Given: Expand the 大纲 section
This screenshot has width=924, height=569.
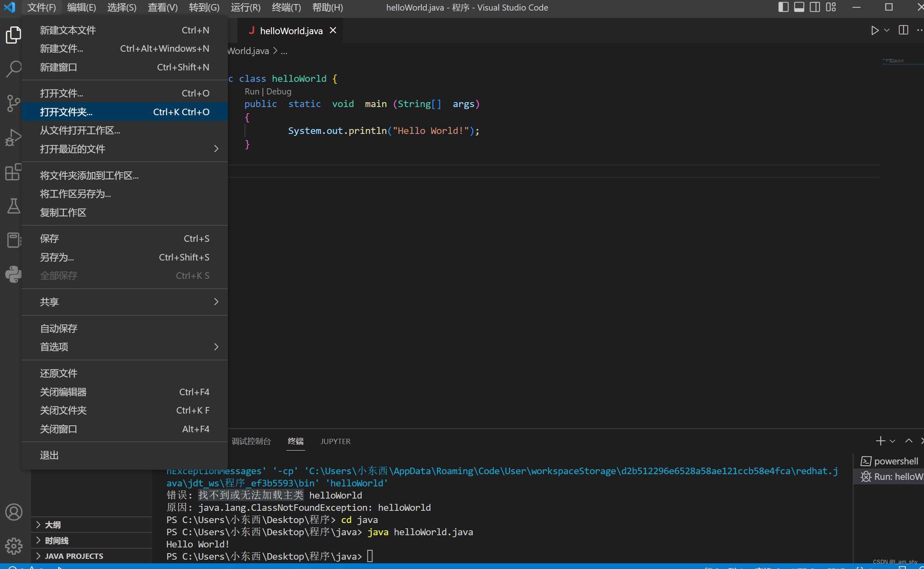Looking at the screenshot, I should tap(53, 525).
